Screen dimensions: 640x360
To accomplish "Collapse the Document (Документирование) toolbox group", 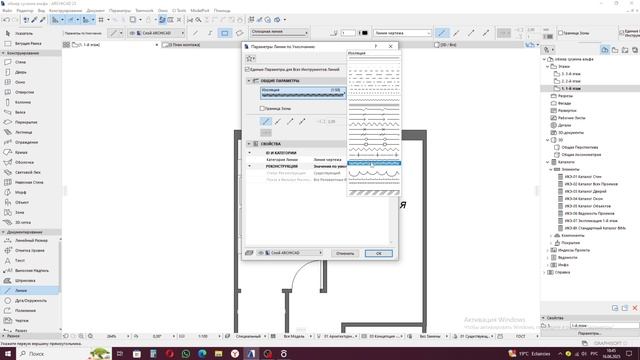I will [4, 232].
